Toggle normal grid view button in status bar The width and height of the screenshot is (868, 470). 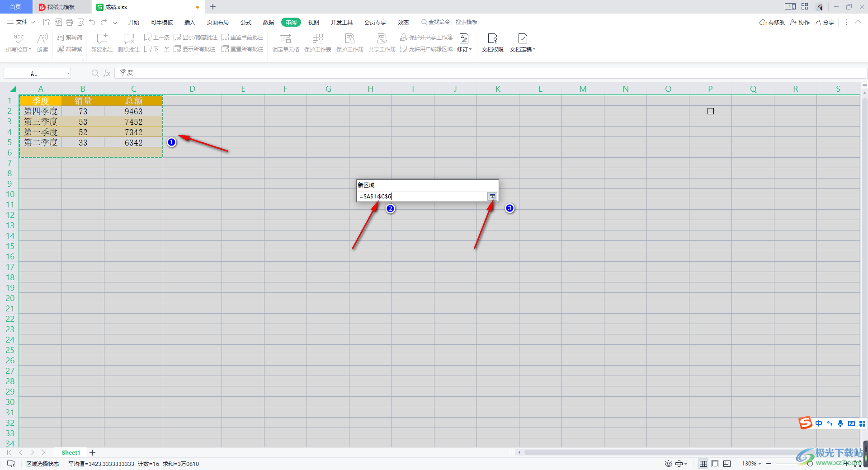[703, 464]
